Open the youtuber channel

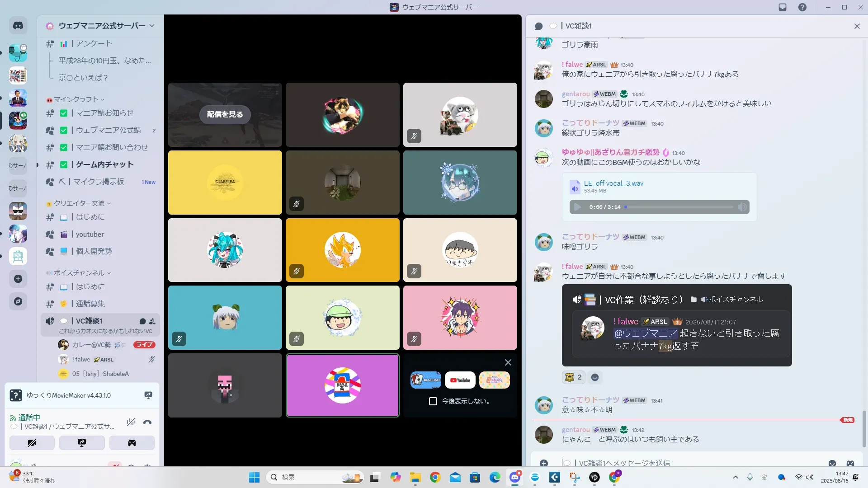(90, 234)
